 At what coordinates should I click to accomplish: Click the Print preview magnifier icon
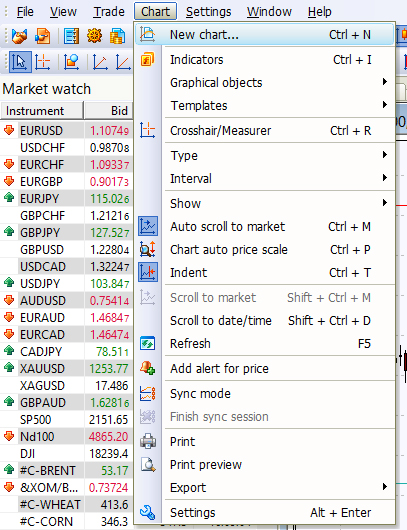tap(148, 465)
